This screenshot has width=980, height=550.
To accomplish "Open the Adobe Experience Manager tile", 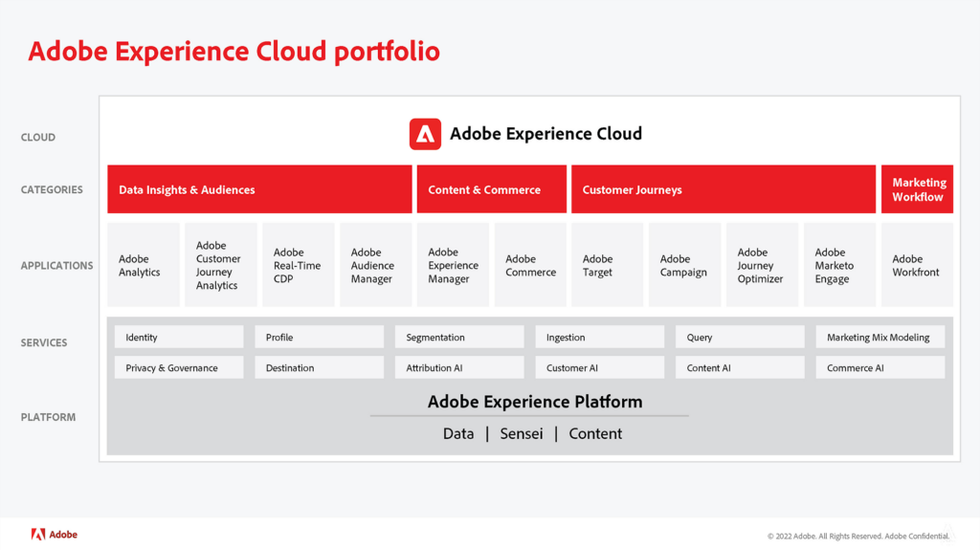I will (x=453, y=265).
